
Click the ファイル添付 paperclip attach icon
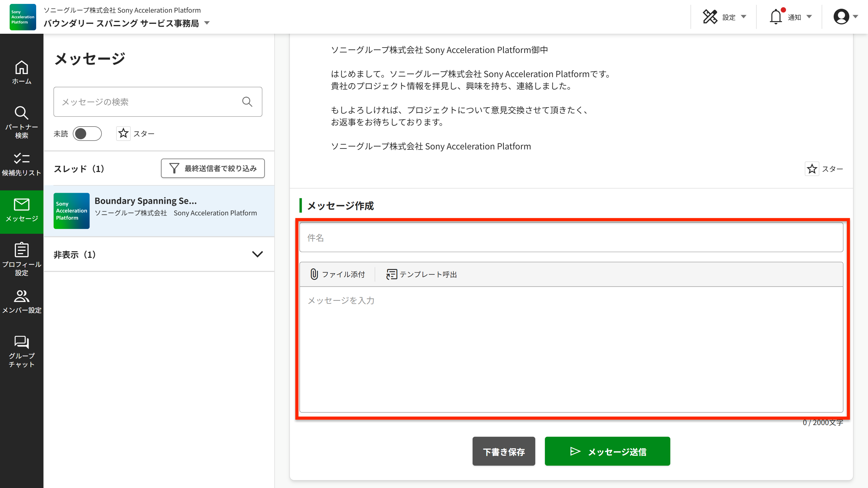(x=314, y=274)
